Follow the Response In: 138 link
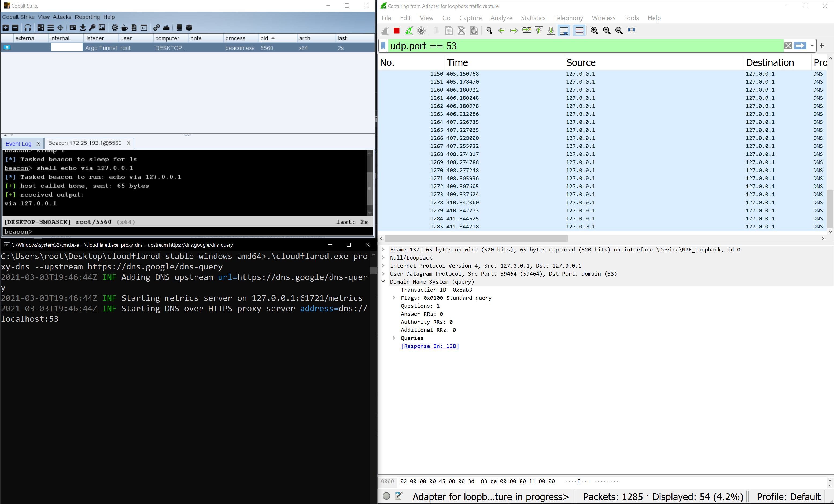 (430, 346)
